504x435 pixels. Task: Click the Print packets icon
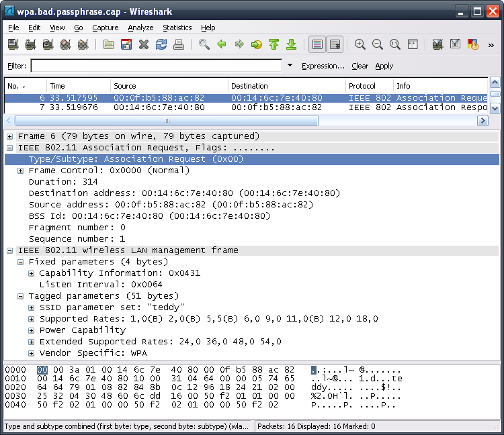tap(179, 44)
